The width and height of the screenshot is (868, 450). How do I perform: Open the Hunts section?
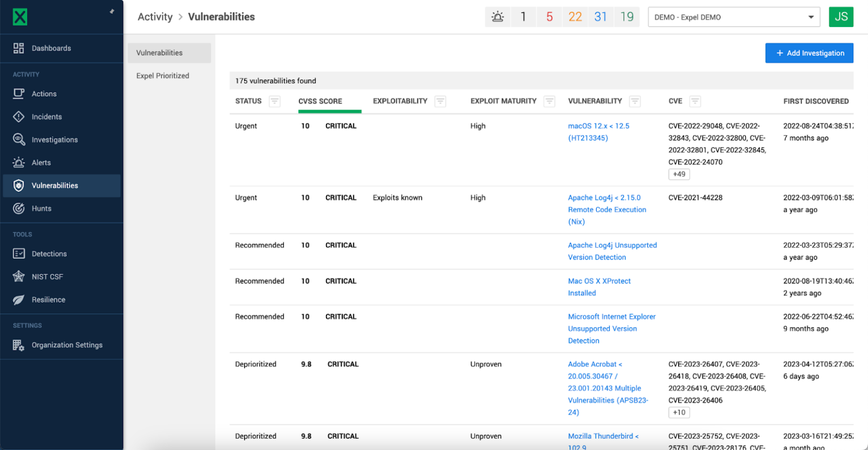(x=41, y=208)
